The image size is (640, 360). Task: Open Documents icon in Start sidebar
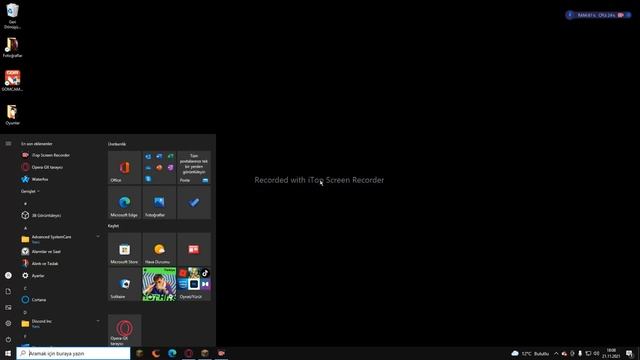[x=8, y=291]
